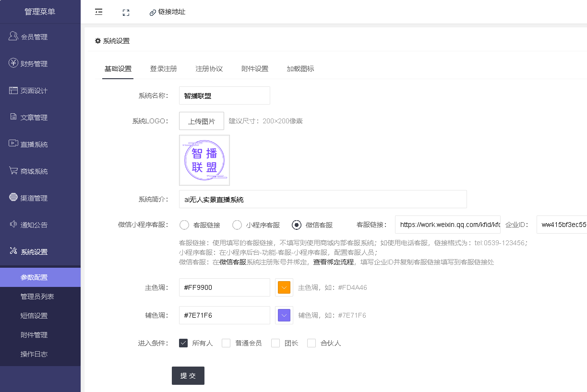Open the purple 辅色调 color picker dropdown

(284, 315)
